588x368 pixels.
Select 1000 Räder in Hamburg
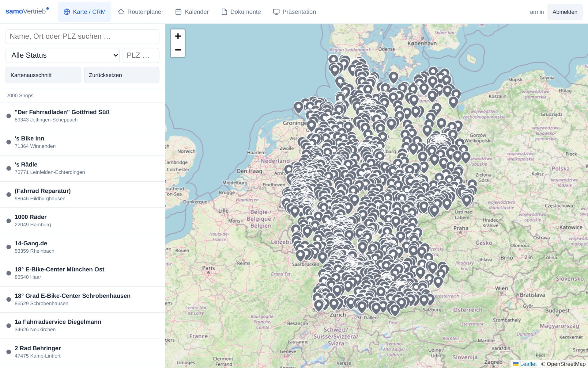tap(82, 221)
